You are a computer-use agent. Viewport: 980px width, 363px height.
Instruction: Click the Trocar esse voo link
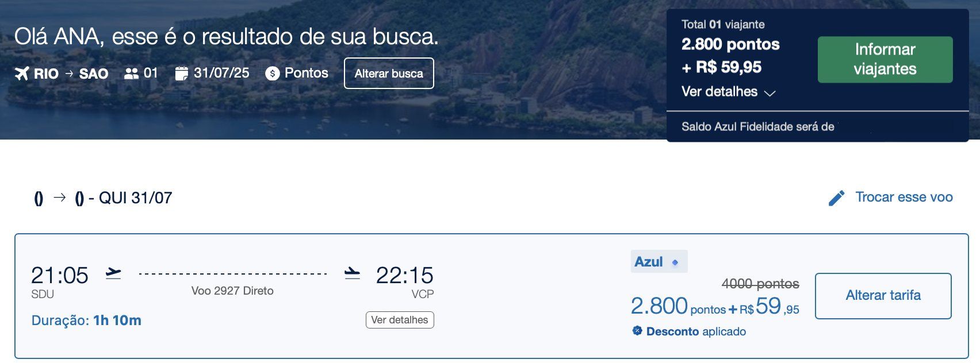click(904, 197)
